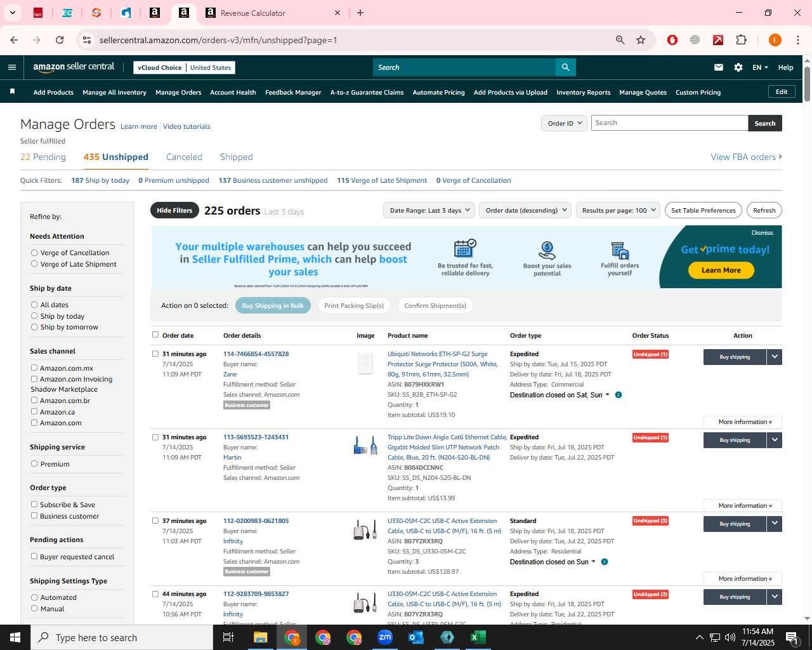Image resolution: width=812 pixels, height=650 pixels.
Task: Click the View FBA orders link
Action: (746, 157)
